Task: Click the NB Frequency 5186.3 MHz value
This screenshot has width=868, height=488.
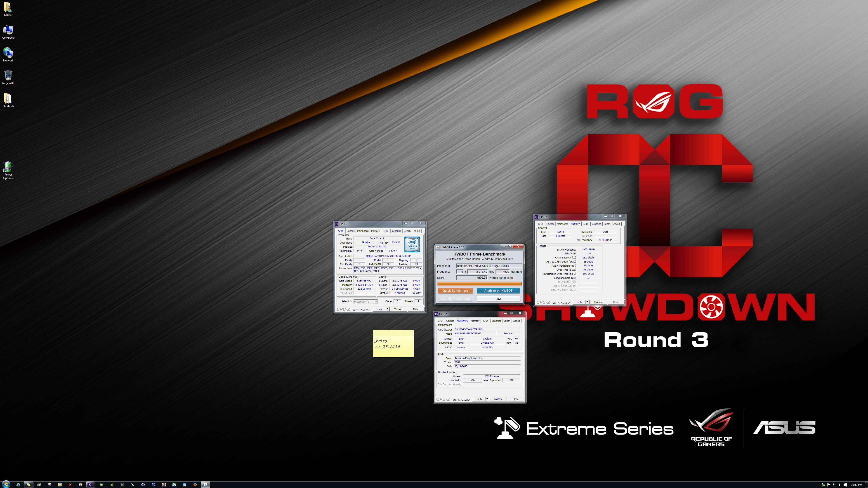Action: point(605,240)
